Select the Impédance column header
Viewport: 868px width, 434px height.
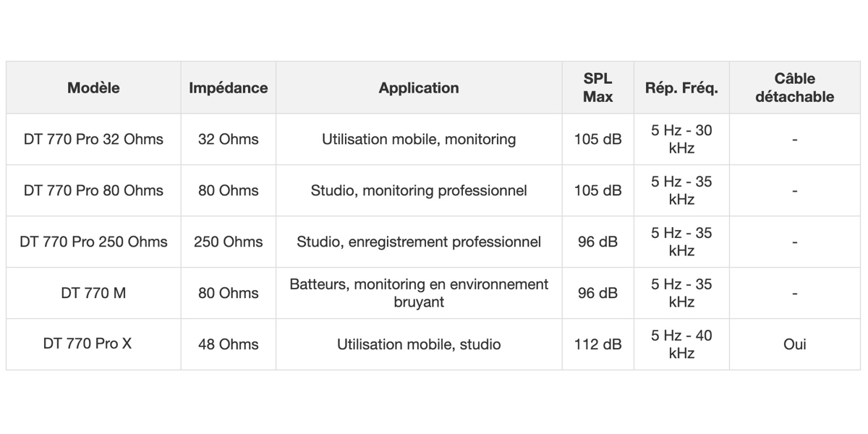point(228,88)
